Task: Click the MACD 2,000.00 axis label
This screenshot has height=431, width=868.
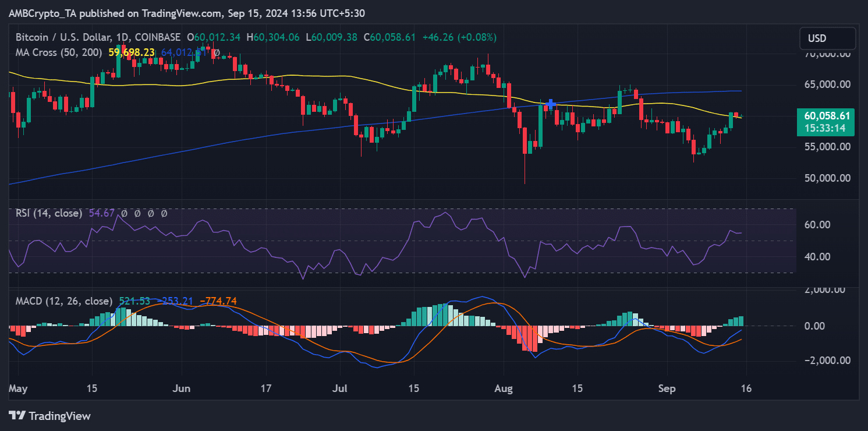Action: 826,290
